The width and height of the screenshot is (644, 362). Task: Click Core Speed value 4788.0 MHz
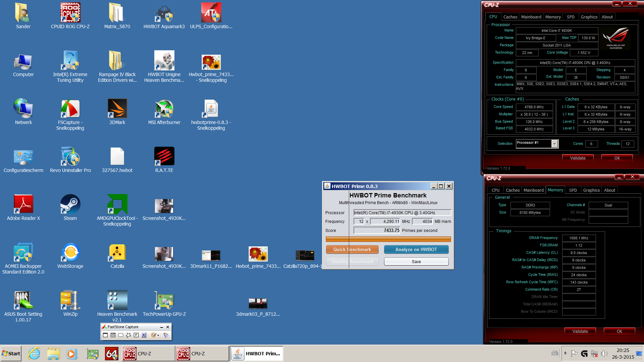tap(534, 107)
